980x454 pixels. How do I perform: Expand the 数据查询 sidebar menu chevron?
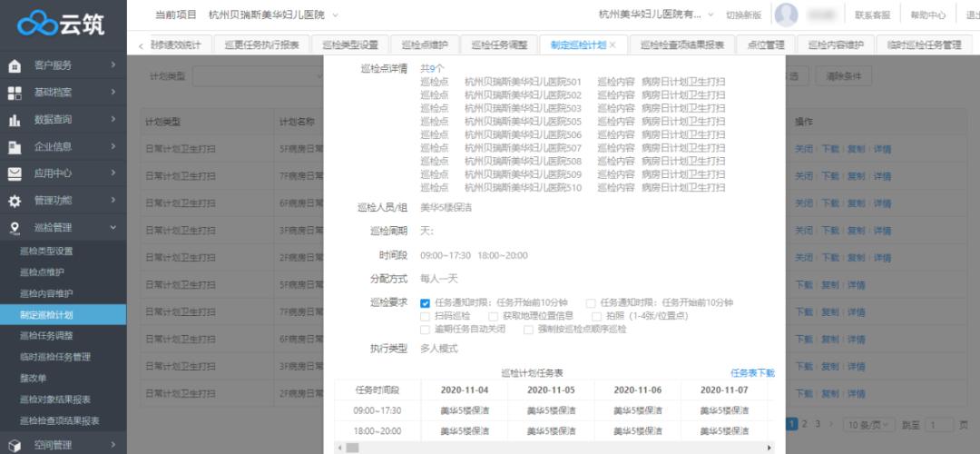coord(113,119)
